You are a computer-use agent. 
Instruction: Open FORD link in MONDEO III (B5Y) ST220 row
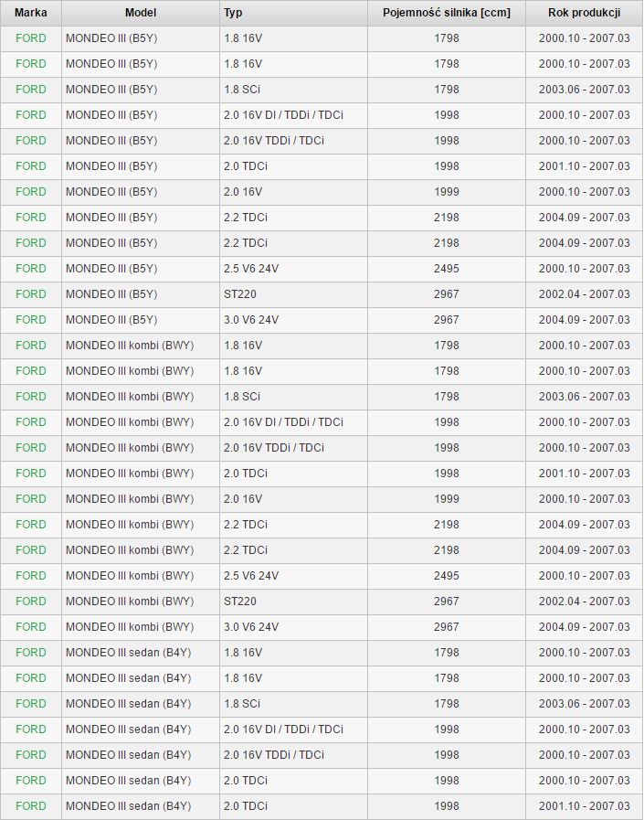31,294
